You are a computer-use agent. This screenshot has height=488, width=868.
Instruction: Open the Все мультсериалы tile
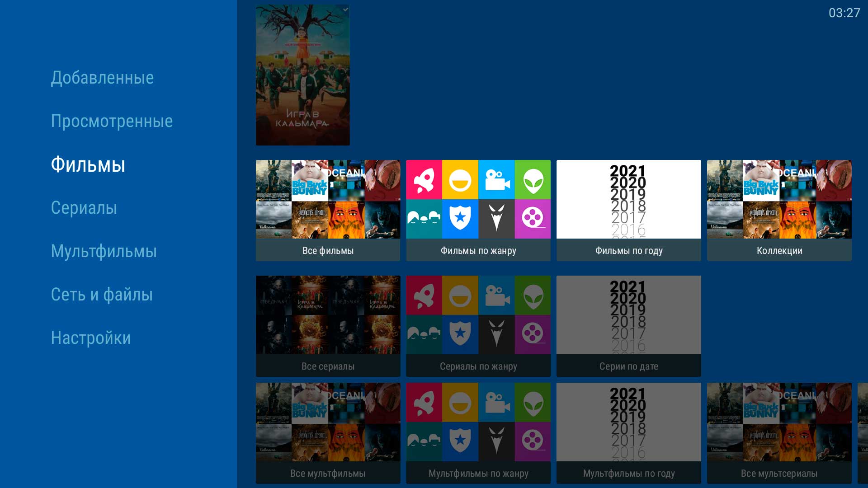(779, 433)
